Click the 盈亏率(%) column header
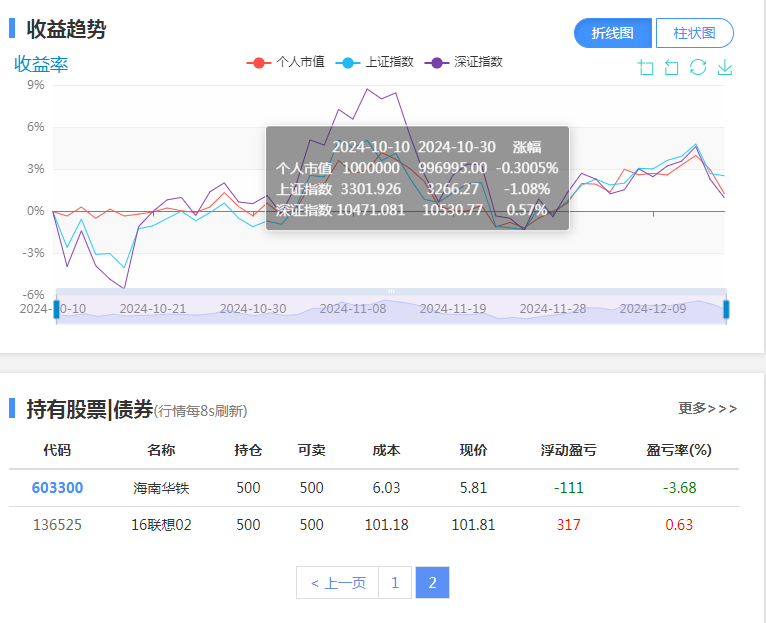 tap(679, 450)
